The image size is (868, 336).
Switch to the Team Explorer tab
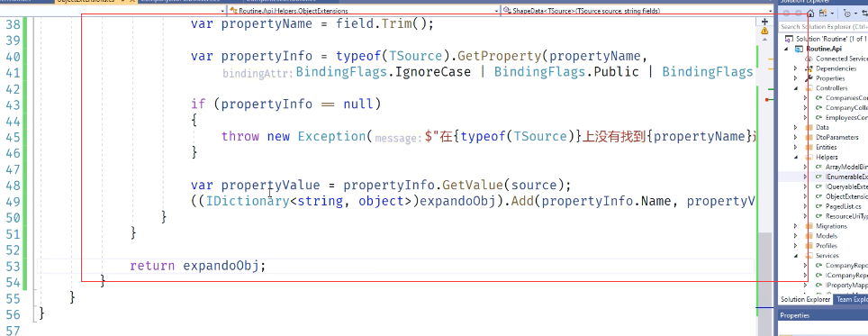point(851,299)
